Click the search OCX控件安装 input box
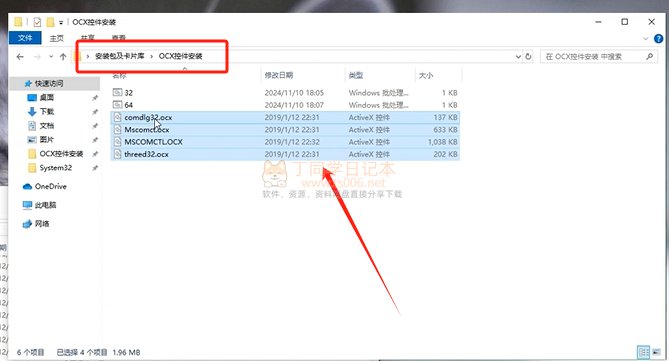 [593, 56]
